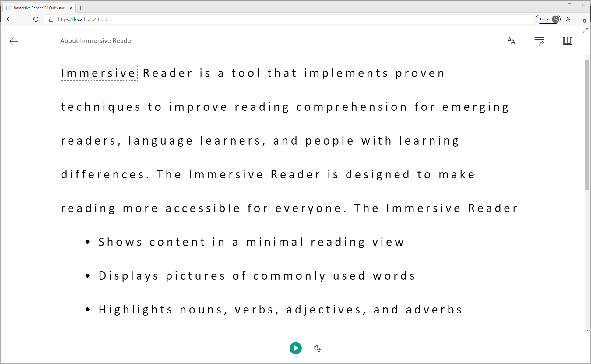The height and width of the screenshot is (364, 591).
Task: Click the volume speaker icon
Action: (317, 348)
